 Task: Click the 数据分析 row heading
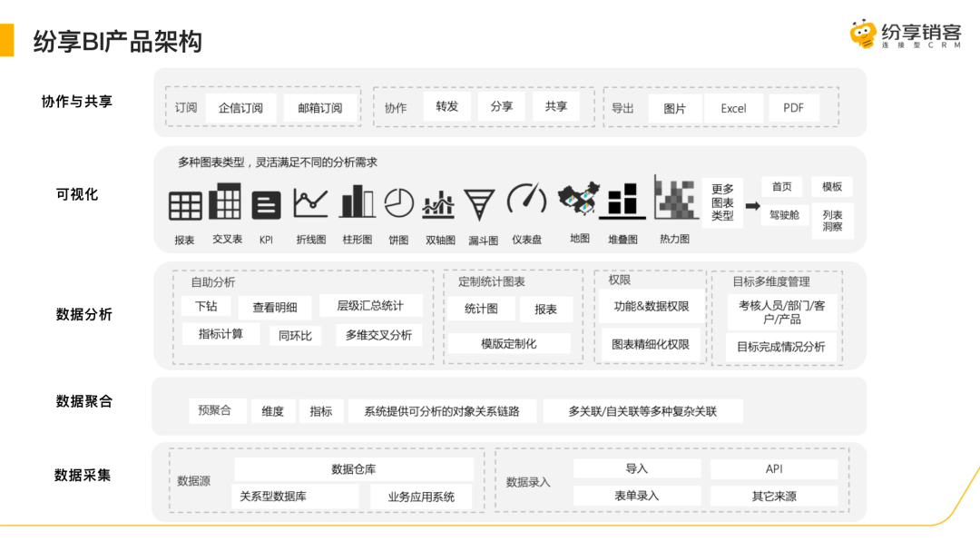tap(83, 314)
